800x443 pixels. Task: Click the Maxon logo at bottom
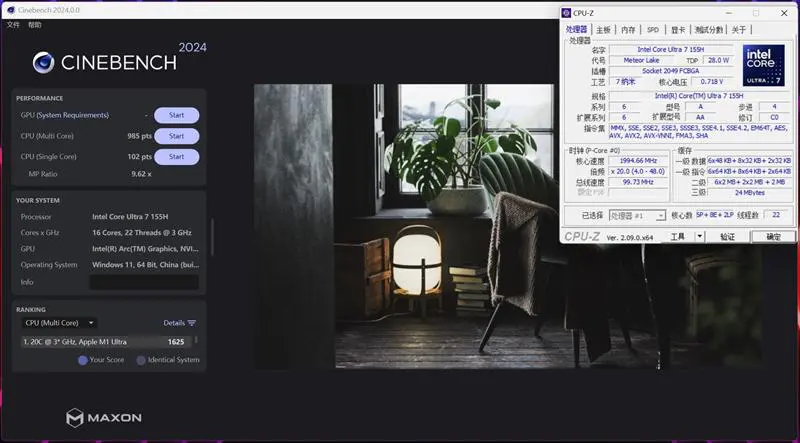click(x=104, y=417)
